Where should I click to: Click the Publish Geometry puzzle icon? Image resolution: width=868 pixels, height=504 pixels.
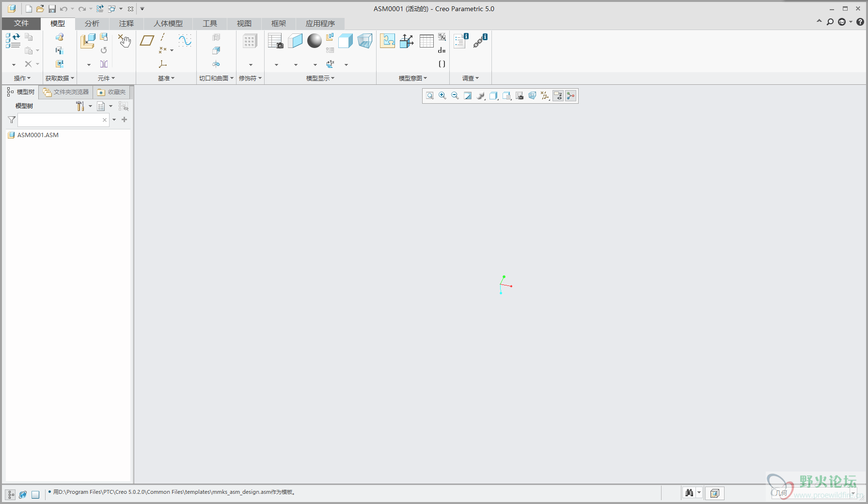pyautogui.click(x=388, y=41)
